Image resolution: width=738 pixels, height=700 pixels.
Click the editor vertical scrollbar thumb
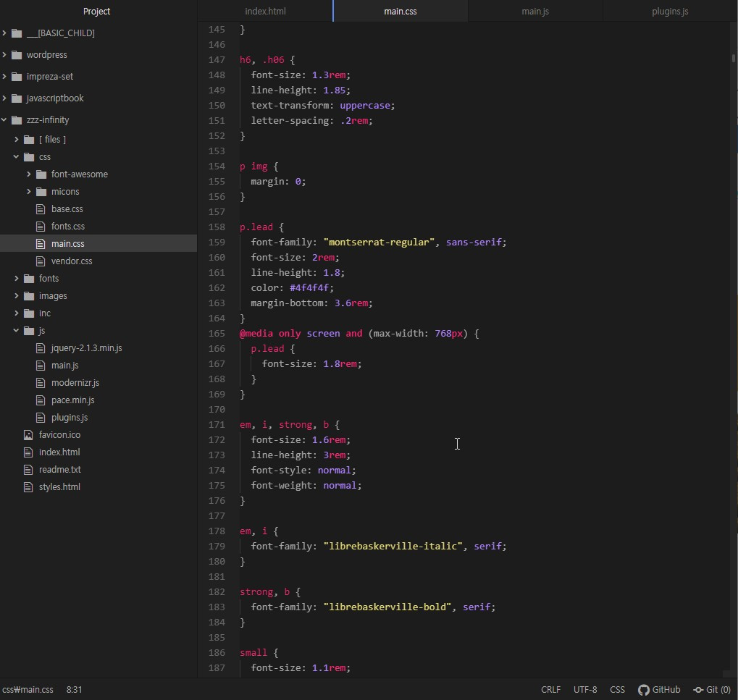(734, 59)
